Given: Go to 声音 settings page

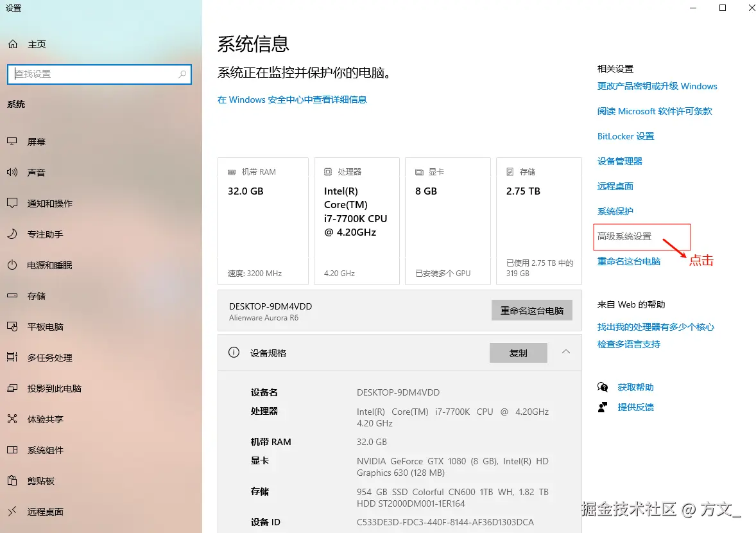Looking at the screenshot, I should tap(37, 172).
